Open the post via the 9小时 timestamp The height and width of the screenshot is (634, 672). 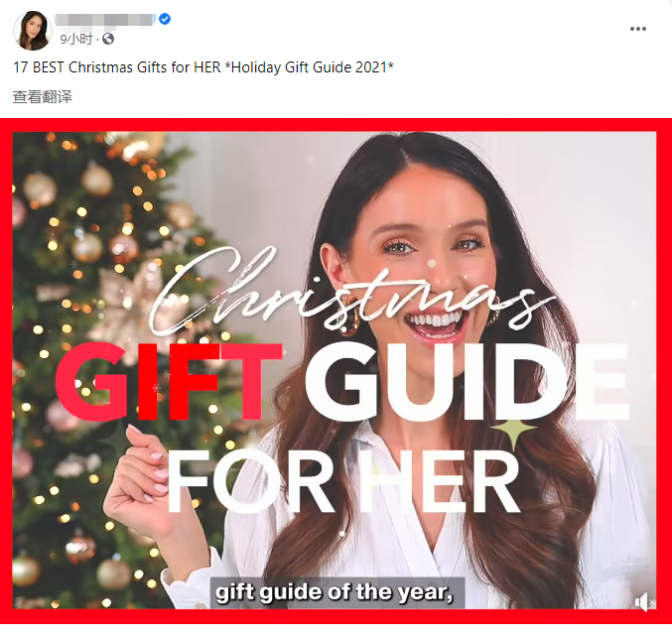[x=75, y=39]
